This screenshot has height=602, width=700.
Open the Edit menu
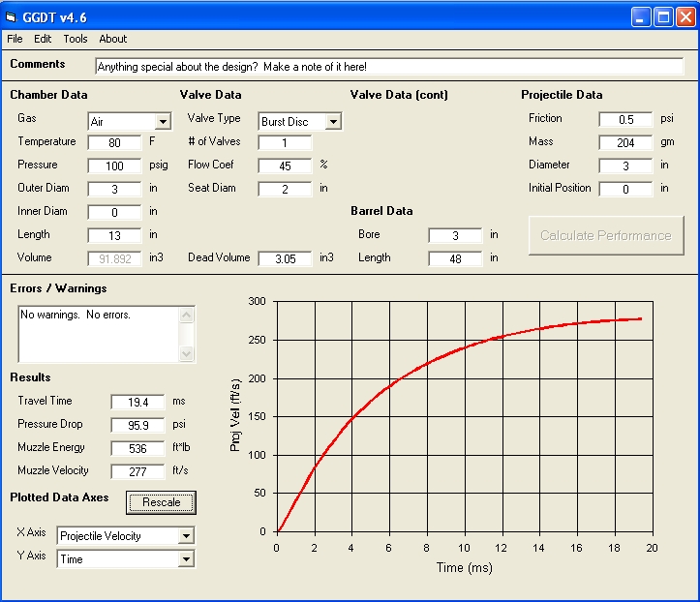pos(43,39)
